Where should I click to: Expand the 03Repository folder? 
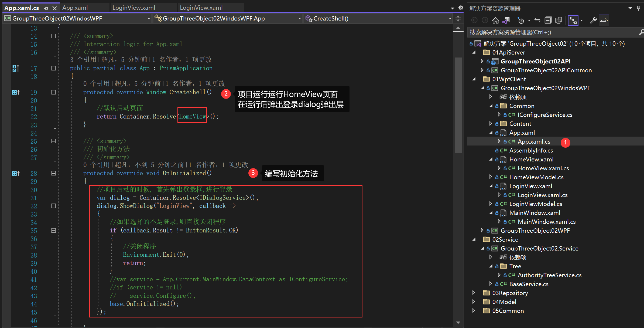pos(474,293)
